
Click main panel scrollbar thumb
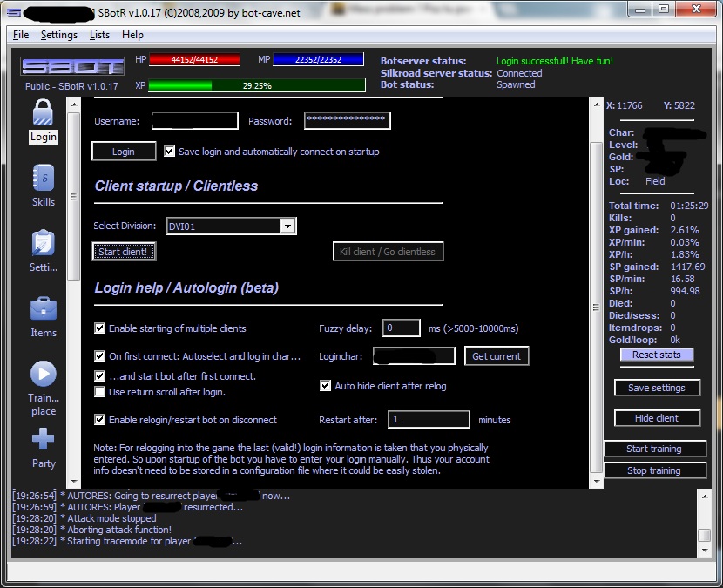click(596, 308)
